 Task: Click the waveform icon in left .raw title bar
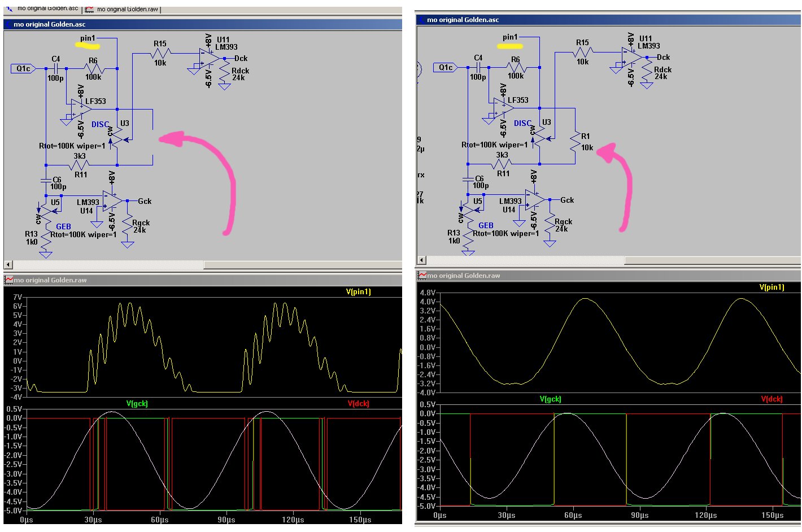pyautogui.click(x=9, y=280)
